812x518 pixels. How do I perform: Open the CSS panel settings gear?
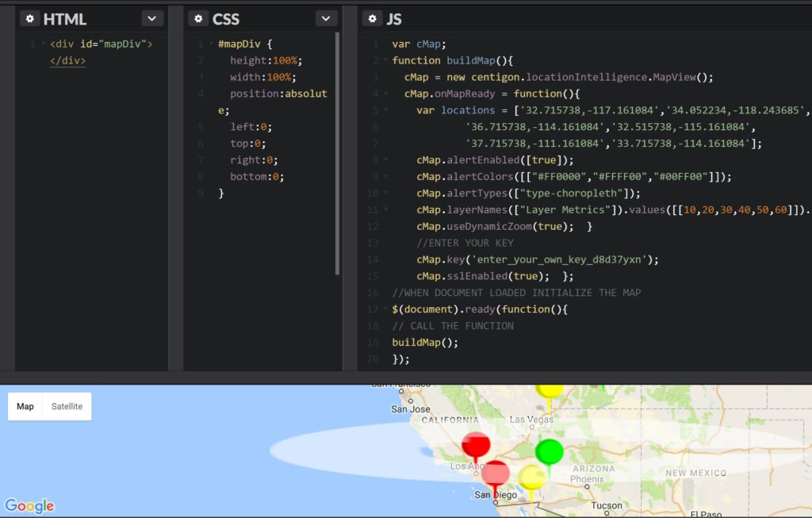197,17
